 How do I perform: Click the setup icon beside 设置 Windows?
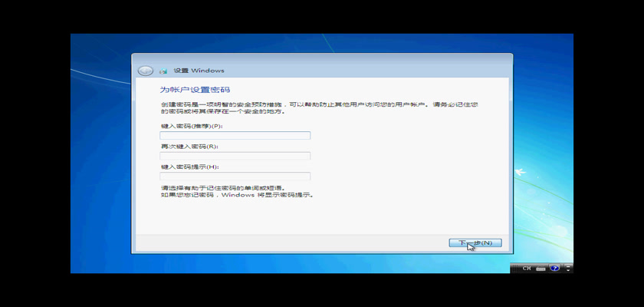coord(163,71)
